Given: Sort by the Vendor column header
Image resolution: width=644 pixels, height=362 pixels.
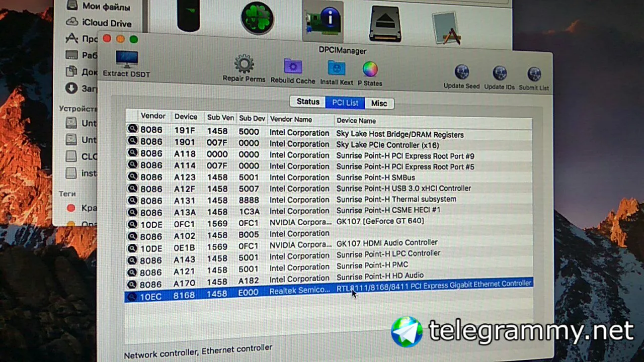Looking at the screenshot, I should tap(153, 116).
